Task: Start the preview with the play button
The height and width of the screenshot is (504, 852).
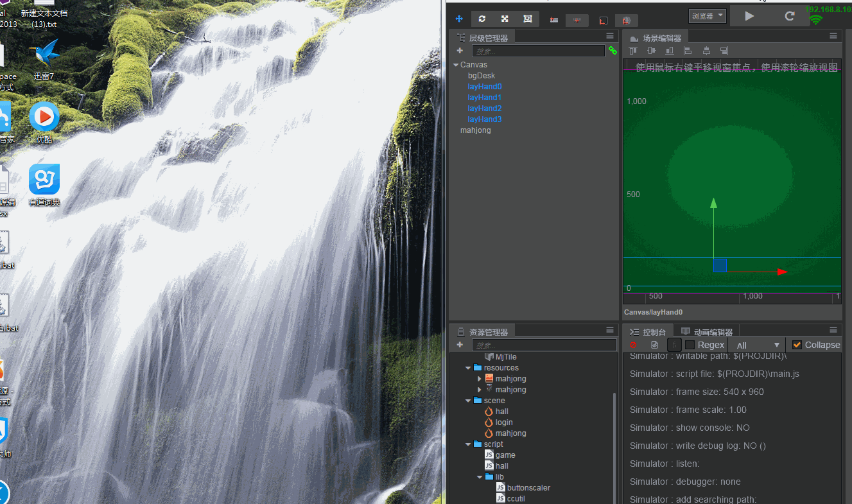Action: click(748, 16)
